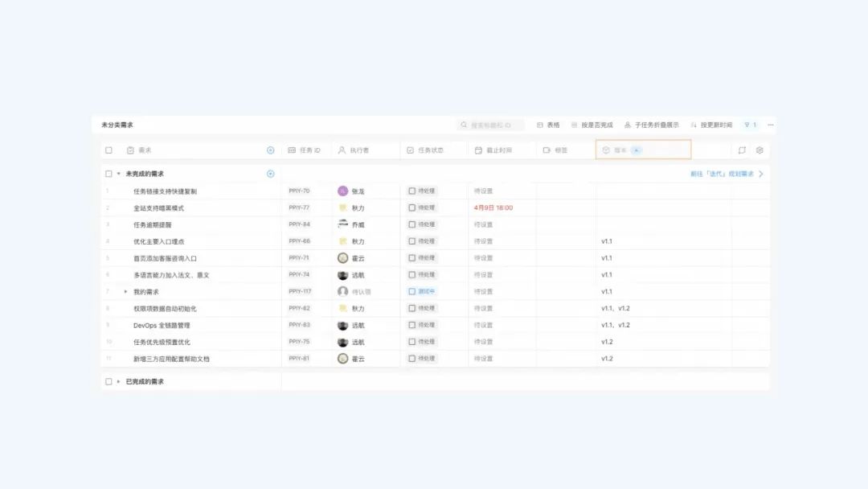868x489 pixels.
Task: Open the 按更新时间 sort option
Action: tap(711, 125)
